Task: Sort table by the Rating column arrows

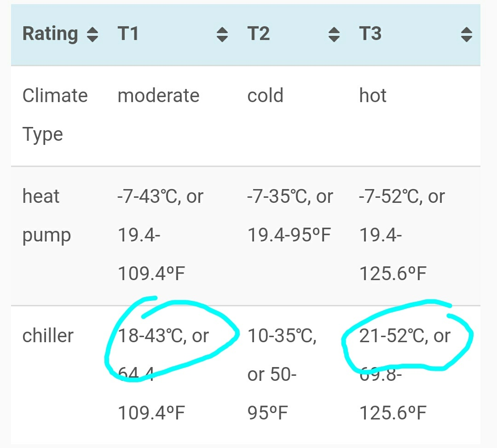Action: (92, 34)
